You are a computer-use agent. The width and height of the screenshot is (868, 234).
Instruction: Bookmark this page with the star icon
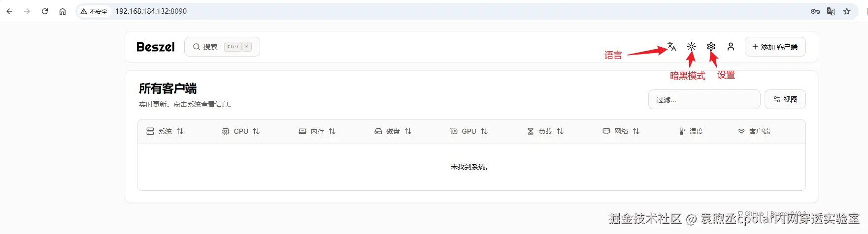pyautogui.click(x=847, y=11)
